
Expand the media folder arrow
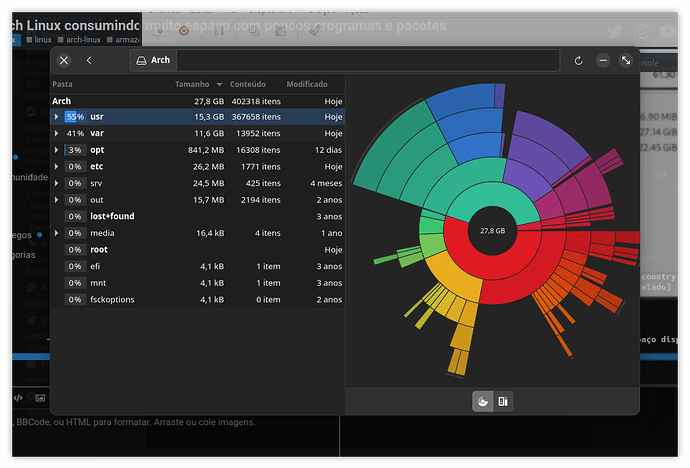pyautogui.click(x=56, y=233)
